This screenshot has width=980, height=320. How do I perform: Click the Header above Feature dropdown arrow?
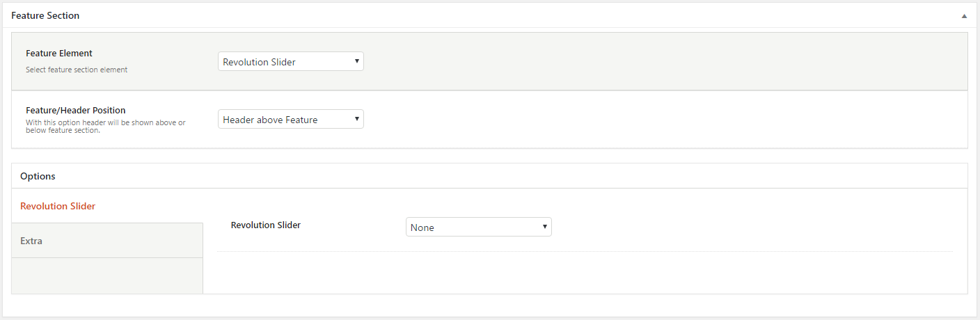356,119
